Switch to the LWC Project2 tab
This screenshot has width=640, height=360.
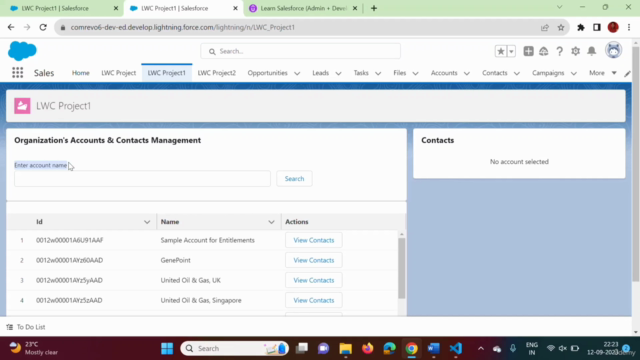217,73
